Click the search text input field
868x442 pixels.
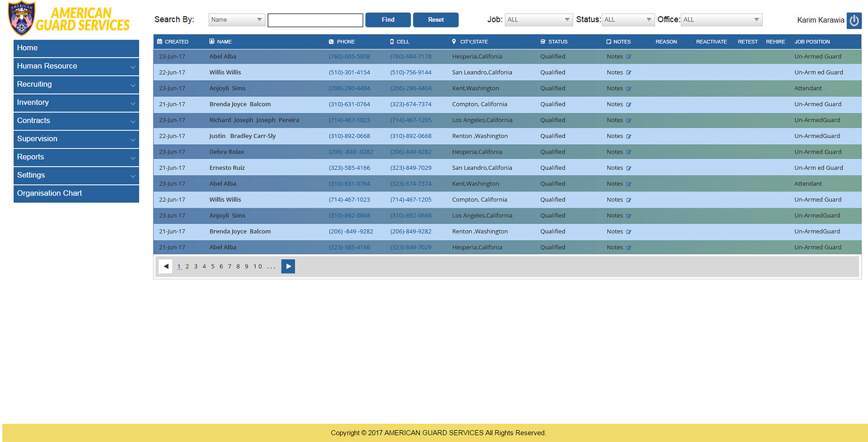(315, 20)
